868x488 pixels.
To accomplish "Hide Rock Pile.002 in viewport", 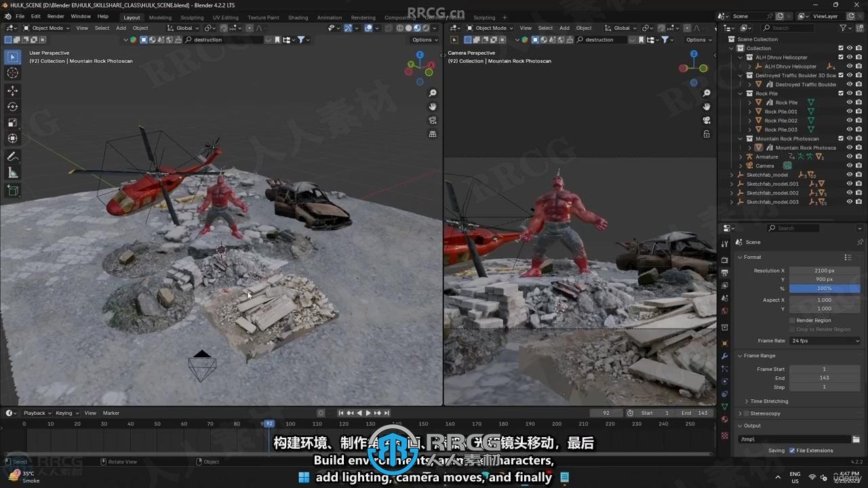I will [849, 121].
